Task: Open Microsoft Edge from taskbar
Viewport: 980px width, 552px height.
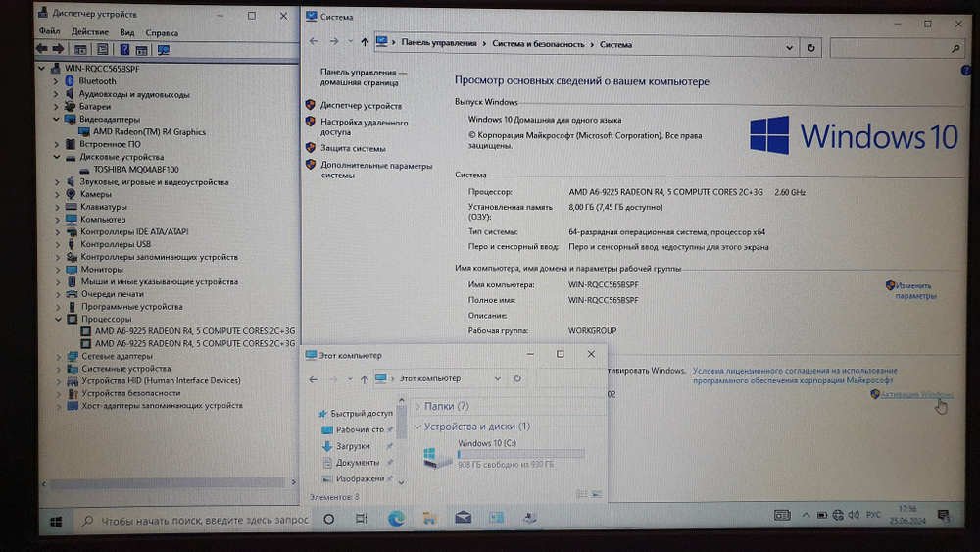Action: [x=396, y=519]
